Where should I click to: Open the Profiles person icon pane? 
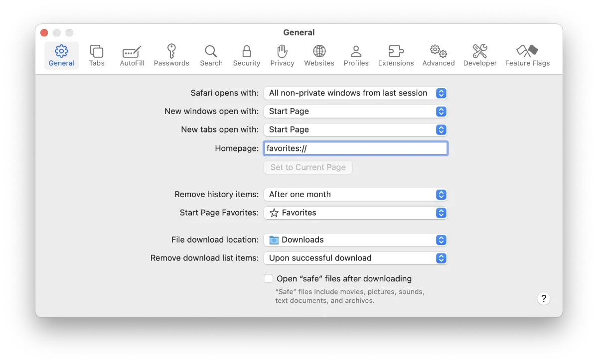pos(356,55)
